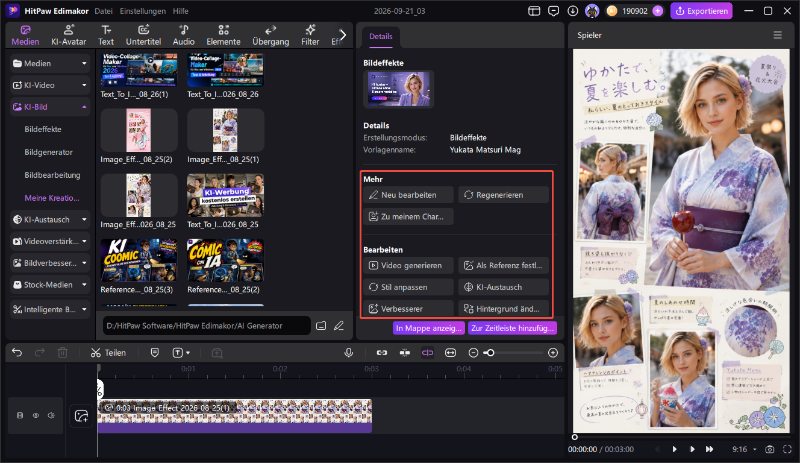Image resolution: width=800 pixels, height=463 pixels.
Task: Open the Filter tab
Action: 310,35
